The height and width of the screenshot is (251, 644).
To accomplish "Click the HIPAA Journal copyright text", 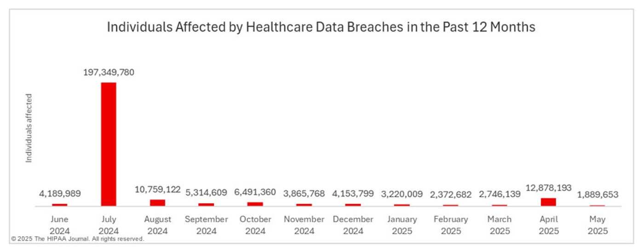I will tap(76, 239).
